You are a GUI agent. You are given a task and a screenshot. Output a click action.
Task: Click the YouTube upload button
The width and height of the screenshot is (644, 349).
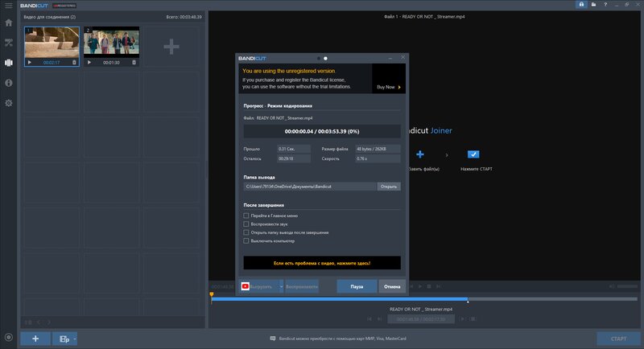pyautogui.click(x=259, y=286)
